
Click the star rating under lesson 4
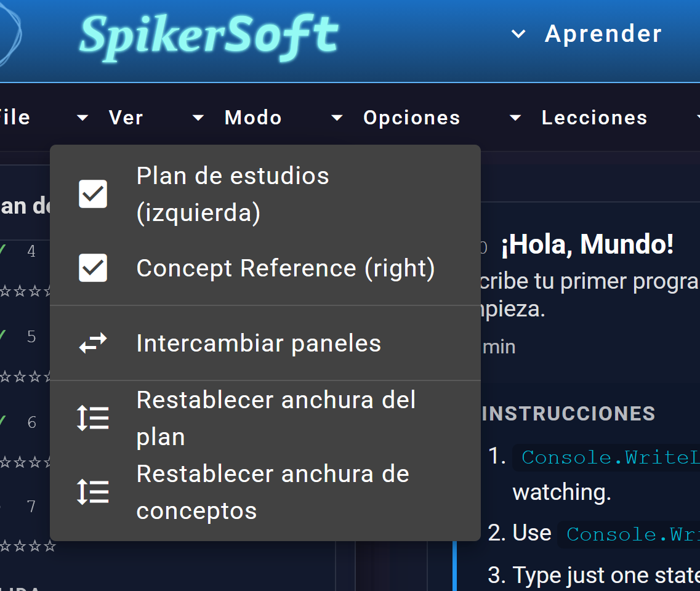pyautogui.click(x=25, y=291)
